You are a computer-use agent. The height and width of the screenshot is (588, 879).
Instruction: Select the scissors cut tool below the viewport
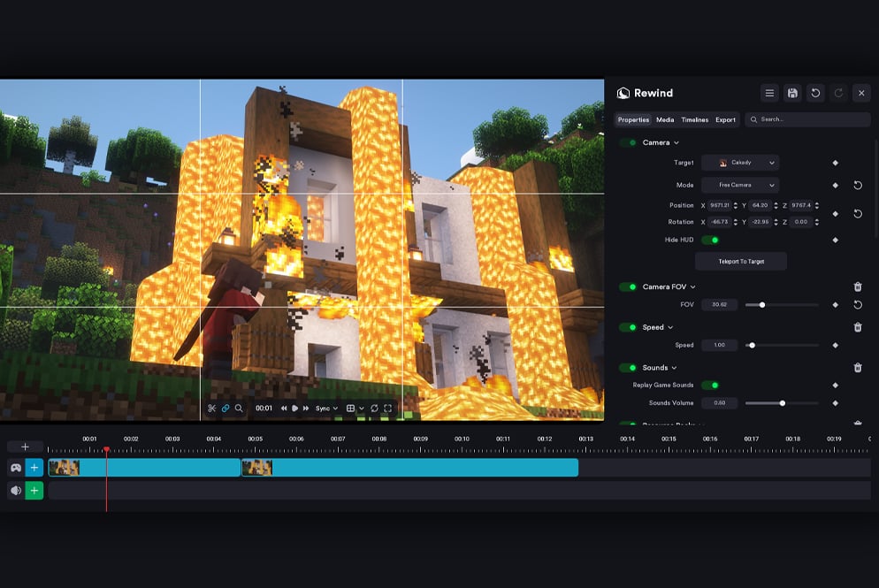point(212,408)
